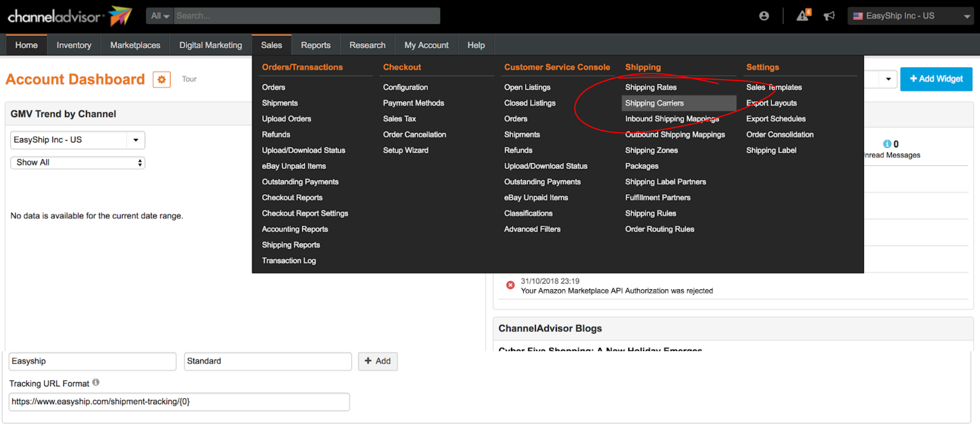
Task: Select Shipping Label under Settings
Action: point(771,150)
